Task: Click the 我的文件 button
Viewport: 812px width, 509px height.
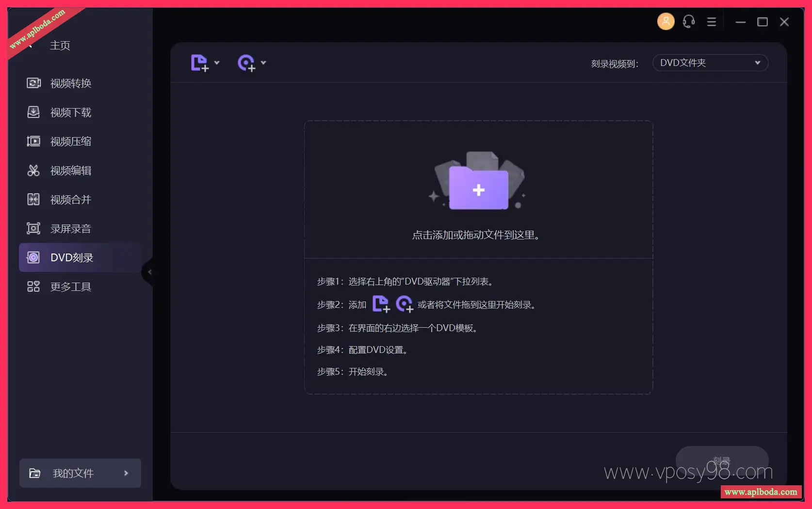Action: 80,473
